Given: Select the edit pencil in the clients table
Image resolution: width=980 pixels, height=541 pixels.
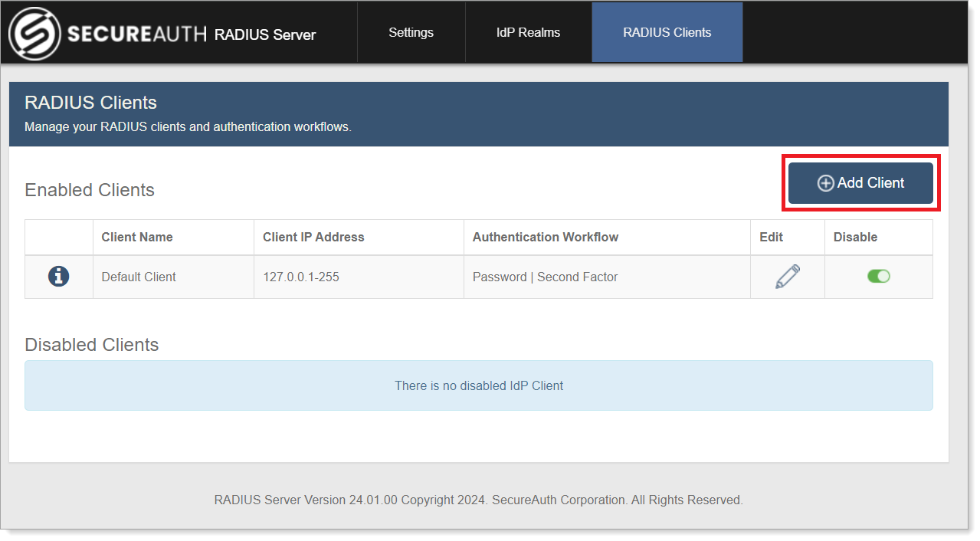Looking at the screenshot, I should [x=786, y=276].
